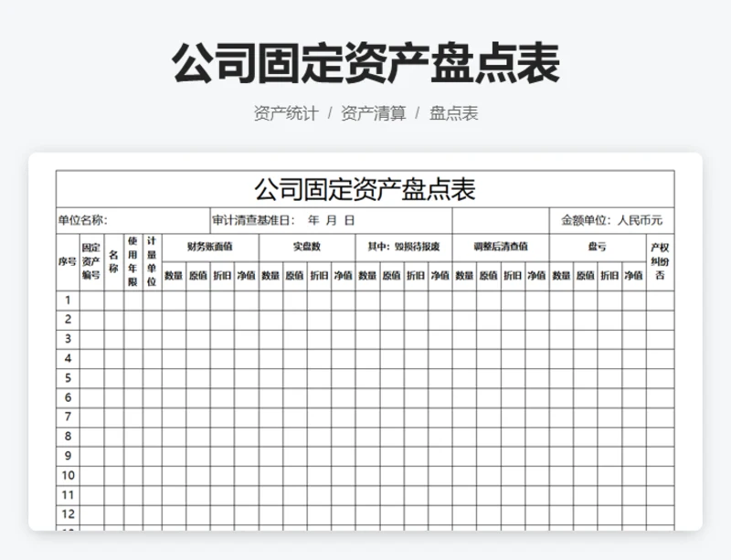
Task: Click 净值 under 其中: 毁损待报废
Action: 440,276
